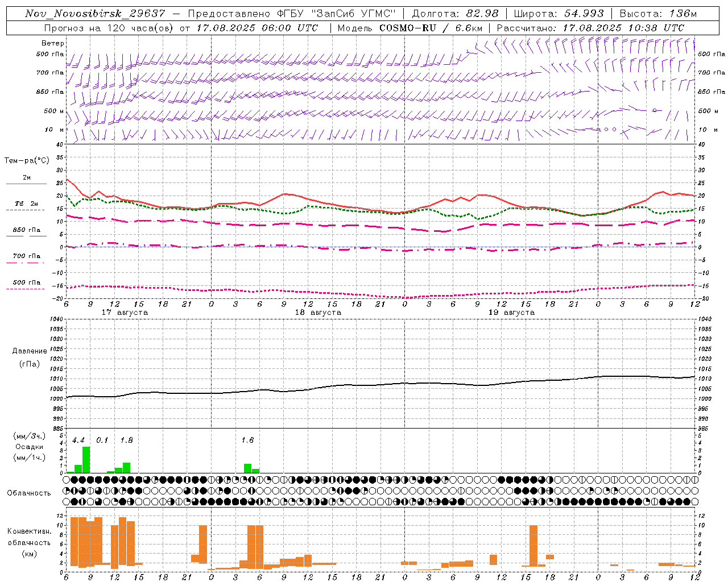Click the Td 2м dew point legend label
Screen dimensions: 728x582
27,203
